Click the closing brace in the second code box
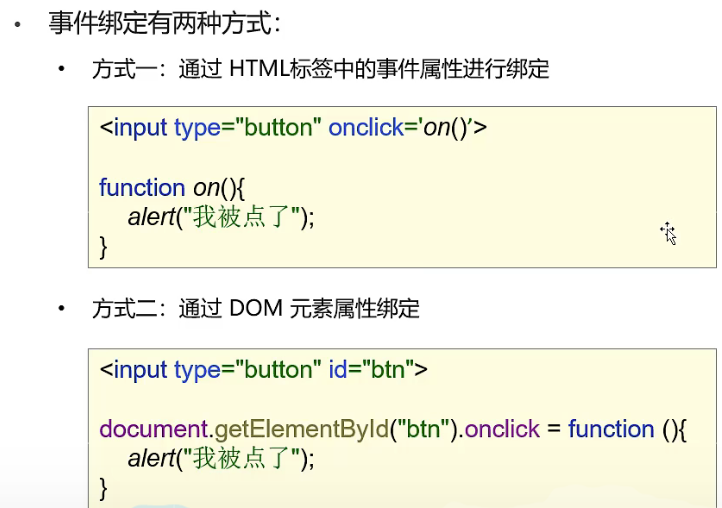 (103, 489)
